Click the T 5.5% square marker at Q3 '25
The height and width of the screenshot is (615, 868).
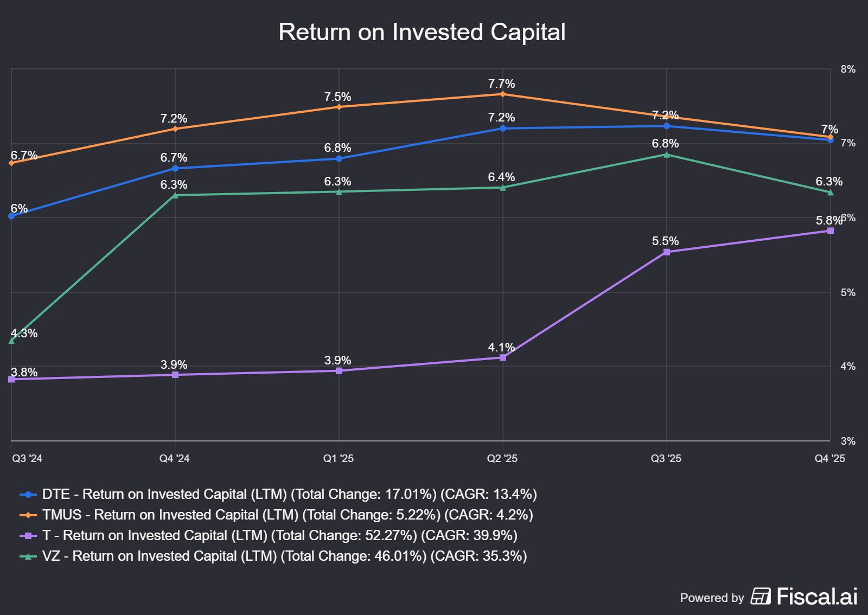tap(667, 252)
